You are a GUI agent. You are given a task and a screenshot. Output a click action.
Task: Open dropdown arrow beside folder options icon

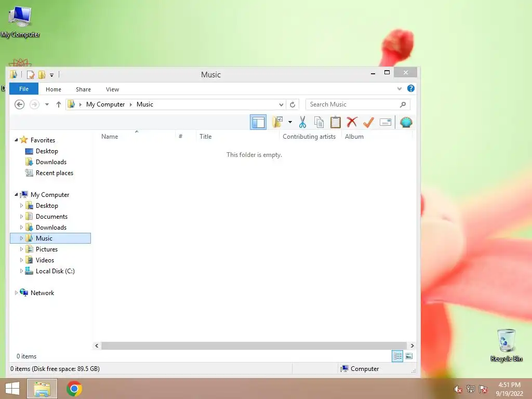tap(290, 122)
